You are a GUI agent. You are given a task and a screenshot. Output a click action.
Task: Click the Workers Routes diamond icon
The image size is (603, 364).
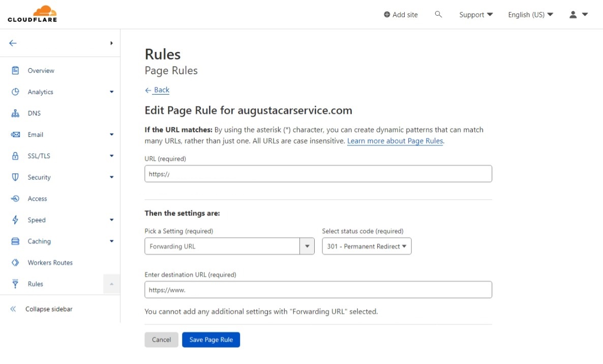(x=15, y=262)
